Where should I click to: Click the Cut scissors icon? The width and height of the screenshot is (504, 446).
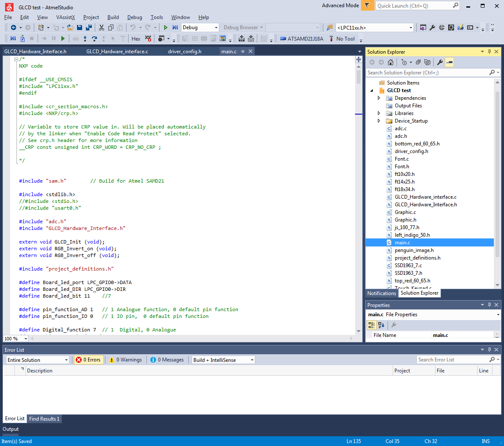pos(101,27)
